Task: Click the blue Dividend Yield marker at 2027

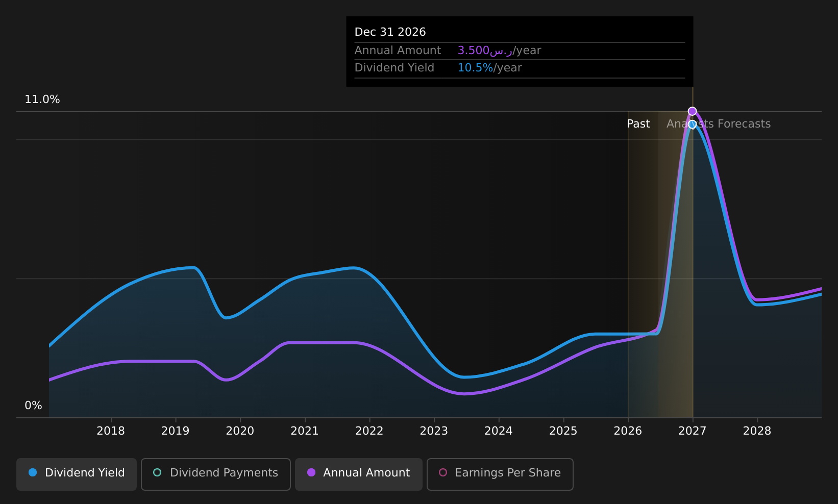Action: click(x=692, y=124)
